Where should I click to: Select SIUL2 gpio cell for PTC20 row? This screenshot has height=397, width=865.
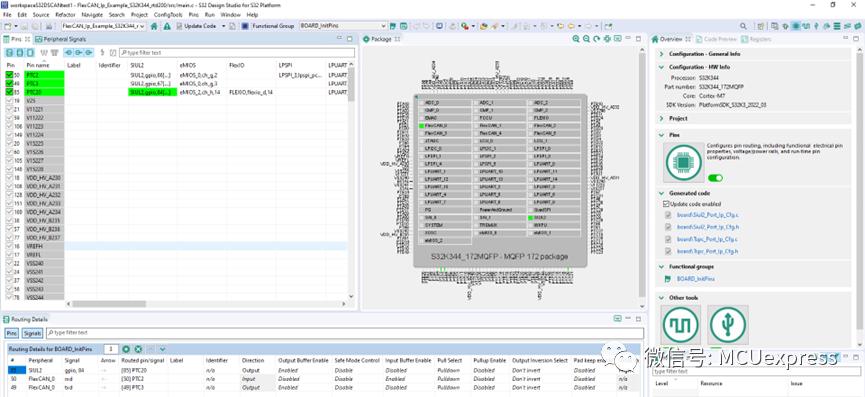(x=153, y=92)
